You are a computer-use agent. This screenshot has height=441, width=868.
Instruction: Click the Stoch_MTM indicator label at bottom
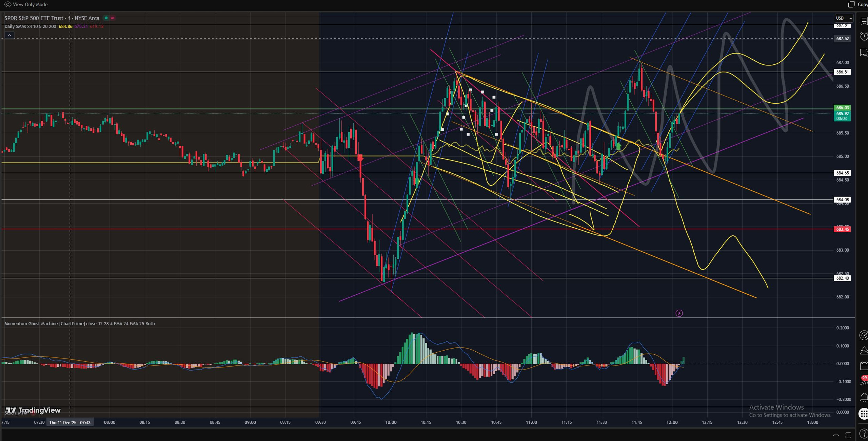click(16, 413)
